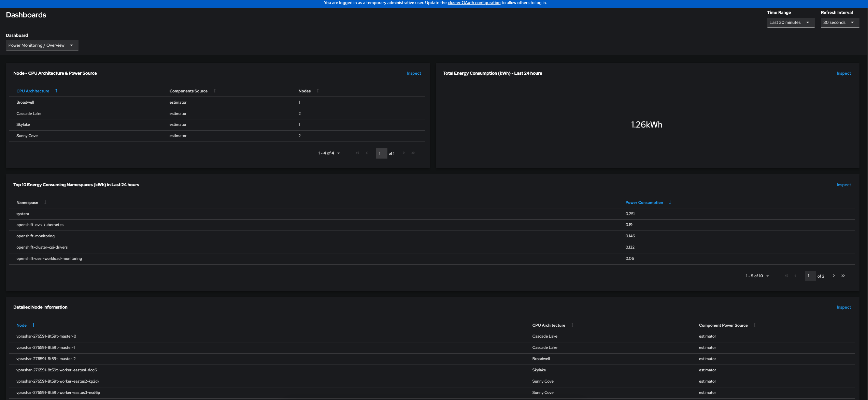This screenshot has width=868, height=400.
Task: Inspect Detailed Node Information panel
Action: pyautogui.click(x=843, y=307)
